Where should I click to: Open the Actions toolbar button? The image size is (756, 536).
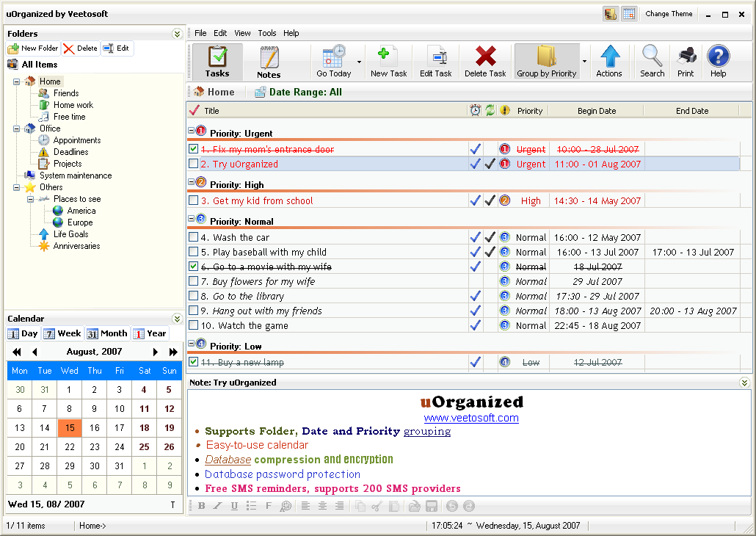coord(609,61)
